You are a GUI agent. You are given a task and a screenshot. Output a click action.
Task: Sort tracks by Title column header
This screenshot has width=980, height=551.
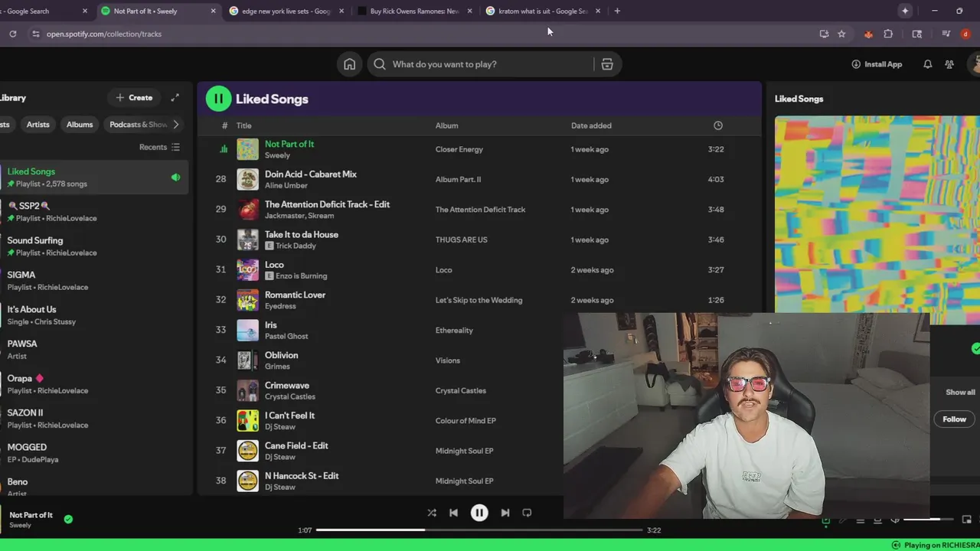click(244, 126)
